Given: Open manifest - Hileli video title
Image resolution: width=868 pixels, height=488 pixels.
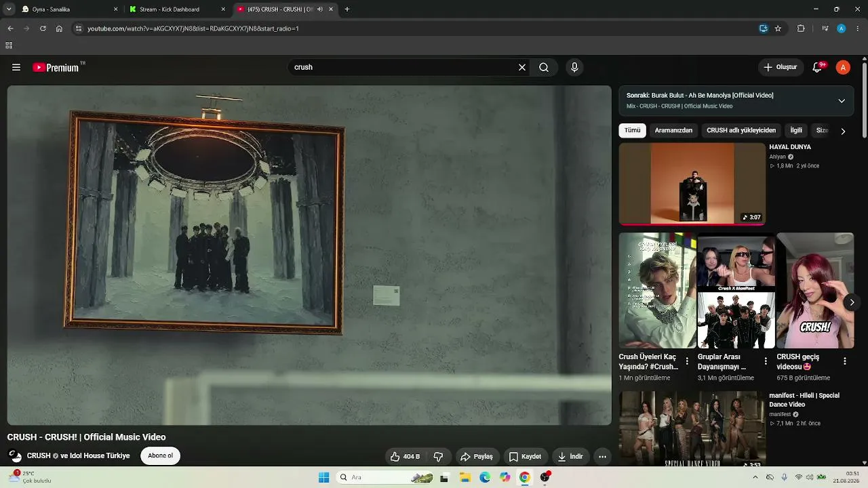Looking at the screenshot, I should point(804,400).
